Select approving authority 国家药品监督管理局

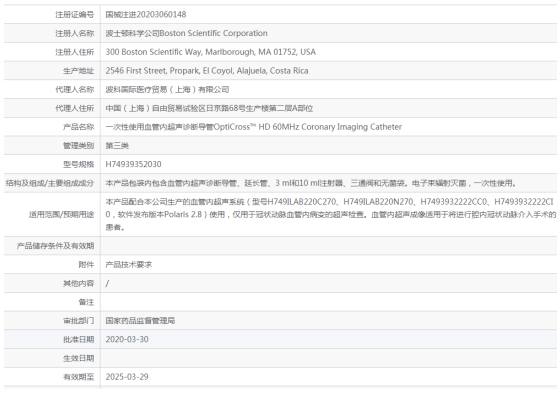(x=140, y=321)
